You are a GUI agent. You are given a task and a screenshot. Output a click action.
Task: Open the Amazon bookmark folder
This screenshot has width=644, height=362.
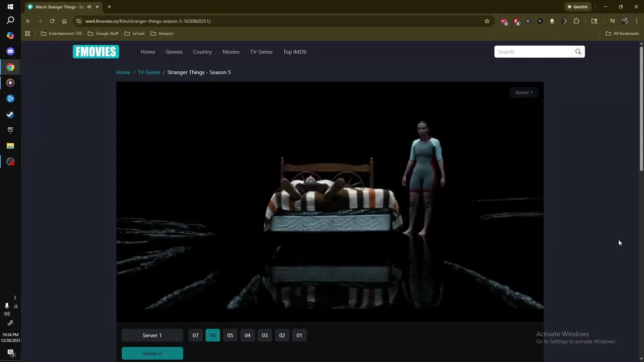(162, 34)
